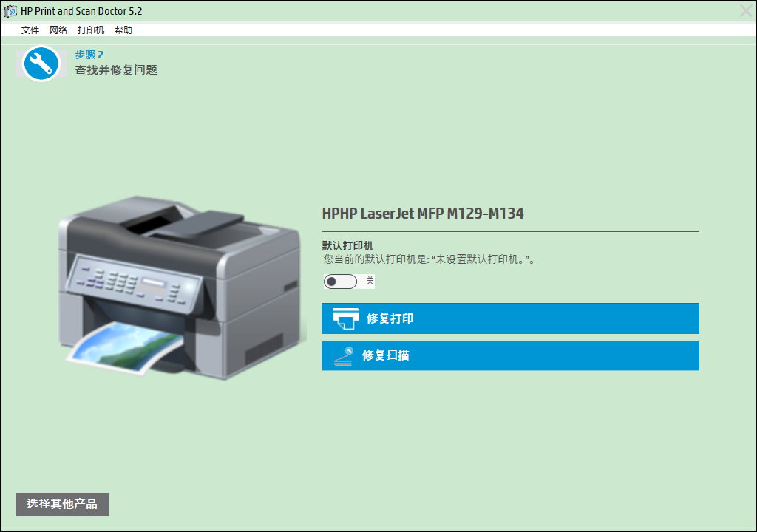Click the blue wrench step icon
Screen dimensions: 757x532
point(41,64)
